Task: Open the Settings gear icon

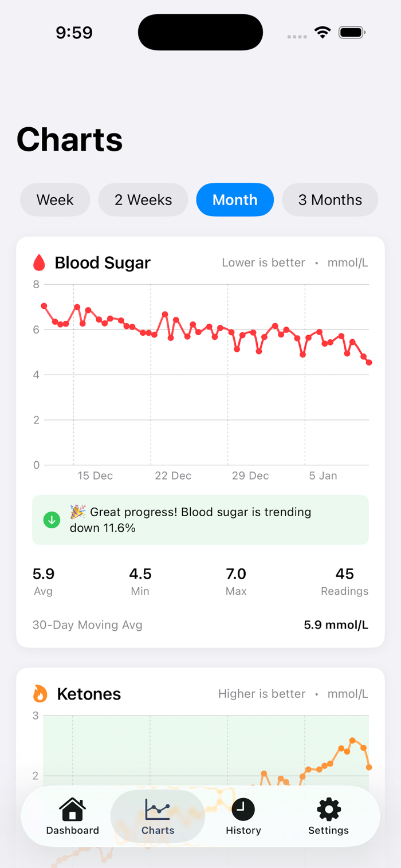Action: (x=329, y=809)
